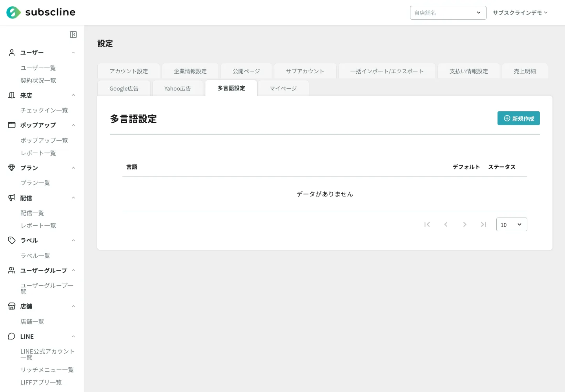Collapse the 配信 section chevron
Screen dimensions: 565x392
[x=73, y=198]
